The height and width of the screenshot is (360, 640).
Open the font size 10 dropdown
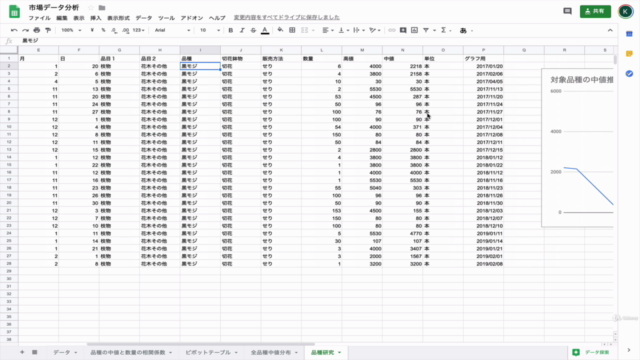pyautogui.click(x=210, y=30)
